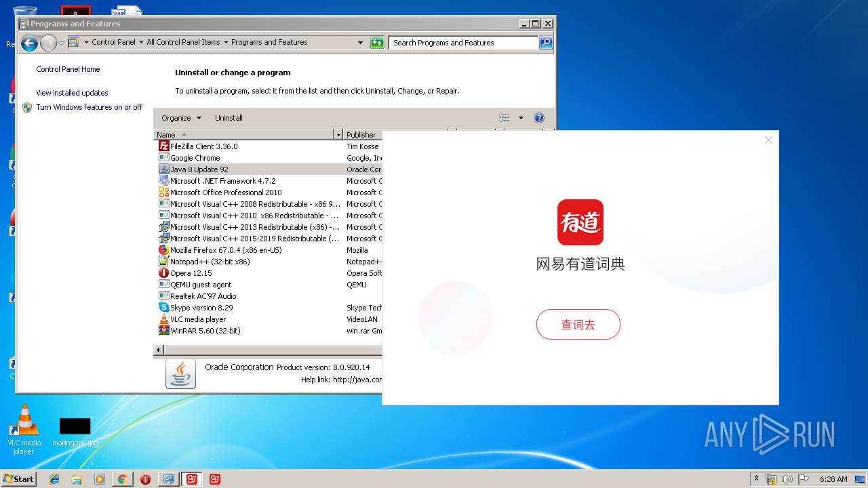Expand the All Control Panel Items arrow
The image size is (868, 488).
point(226,42)
